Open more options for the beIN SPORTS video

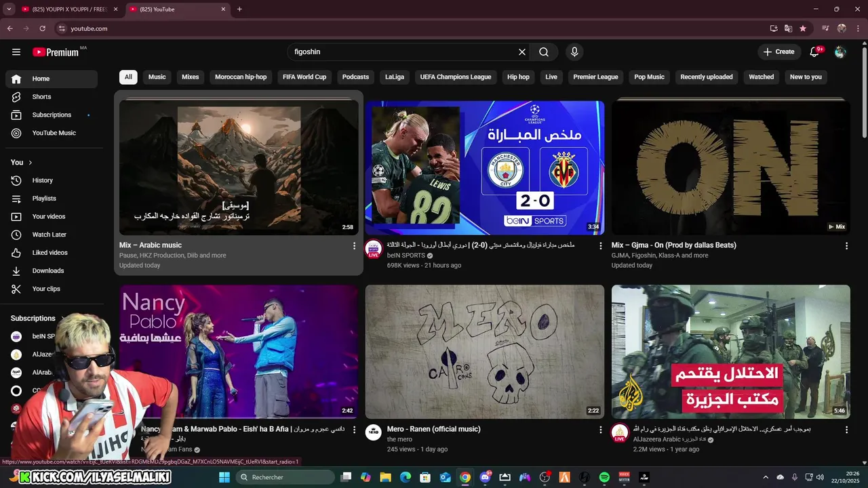(600, 246)
